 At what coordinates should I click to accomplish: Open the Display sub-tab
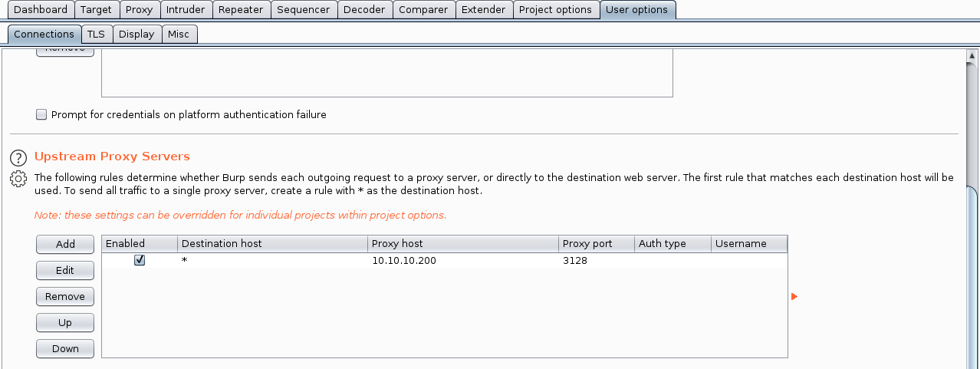[x=136, y=34]
